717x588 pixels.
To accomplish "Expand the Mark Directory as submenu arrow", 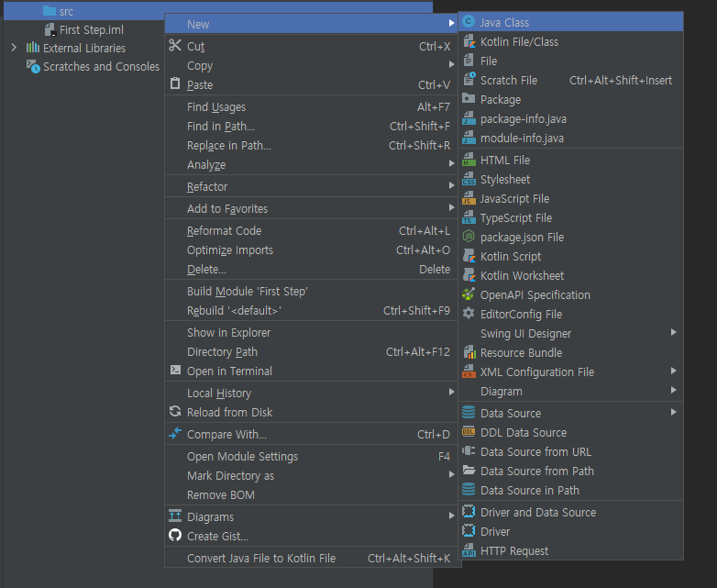I will point(451,474).
